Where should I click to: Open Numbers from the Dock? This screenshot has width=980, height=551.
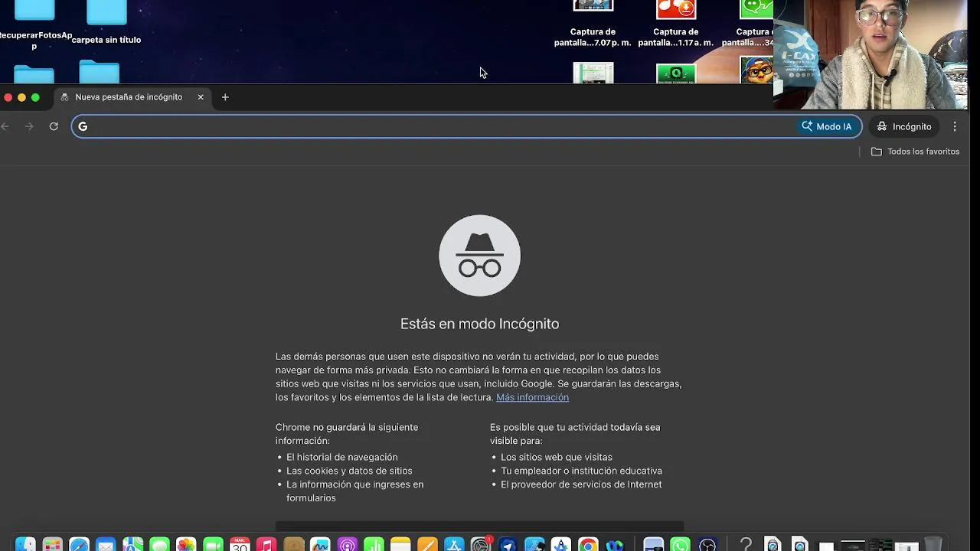coord(374,545)
